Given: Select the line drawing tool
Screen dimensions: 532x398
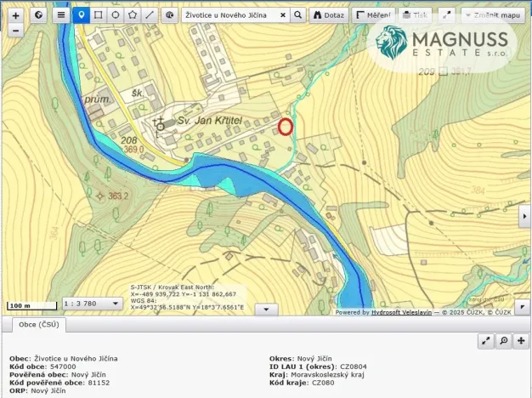Looking at the screenshot, I should 150,15.
